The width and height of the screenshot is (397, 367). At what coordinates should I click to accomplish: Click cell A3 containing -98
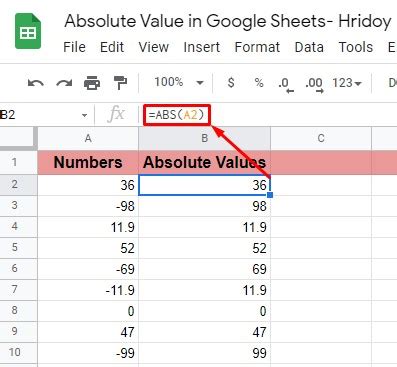pyautogui.click(x=88, y=206)
